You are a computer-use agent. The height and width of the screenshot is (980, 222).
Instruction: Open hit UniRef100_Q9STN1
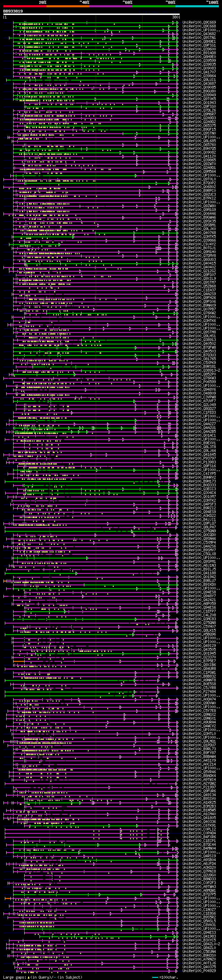199,38
